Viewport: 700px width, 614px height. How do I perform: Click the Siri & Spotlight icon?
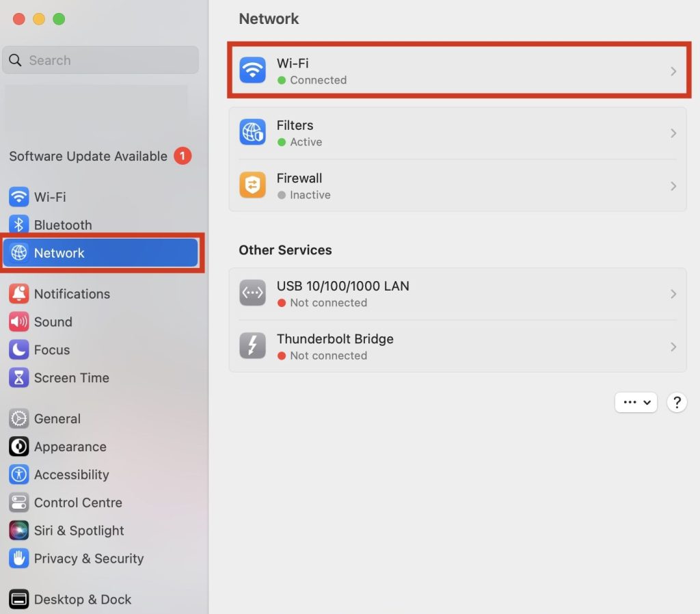(18, 531)
